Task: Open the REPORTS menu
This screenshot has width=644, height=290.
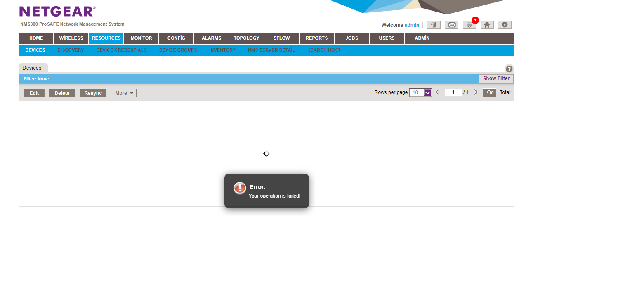Action: (317, 38)
